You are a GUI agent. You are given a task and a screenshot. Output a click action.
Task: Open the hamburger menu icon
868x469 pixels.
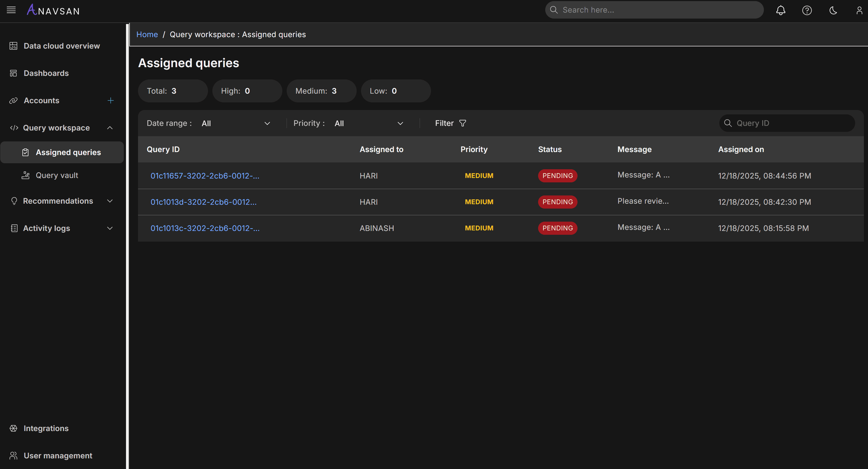coord(11,10)
